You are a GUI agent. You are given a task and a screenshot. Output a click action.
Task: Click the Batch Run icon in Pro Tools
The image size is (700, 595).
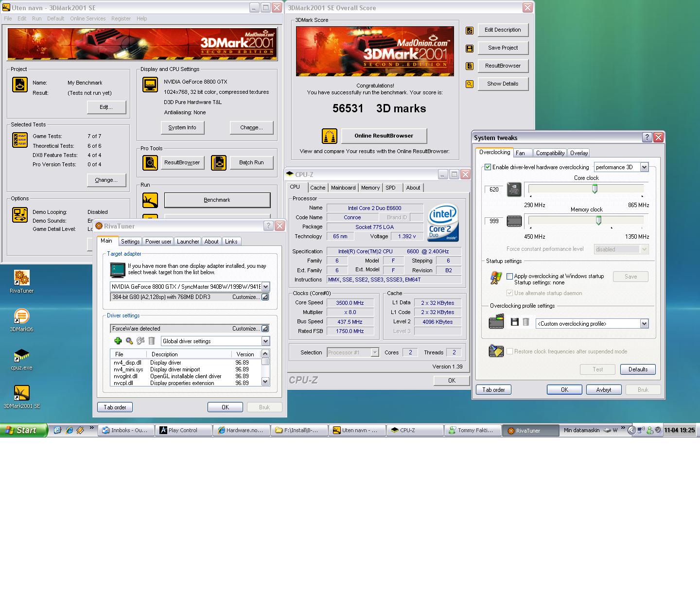tap(219, 163)
